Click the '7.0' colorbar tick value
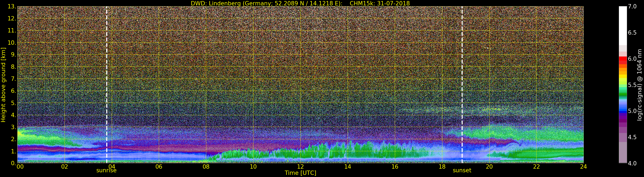 point(632,6)
